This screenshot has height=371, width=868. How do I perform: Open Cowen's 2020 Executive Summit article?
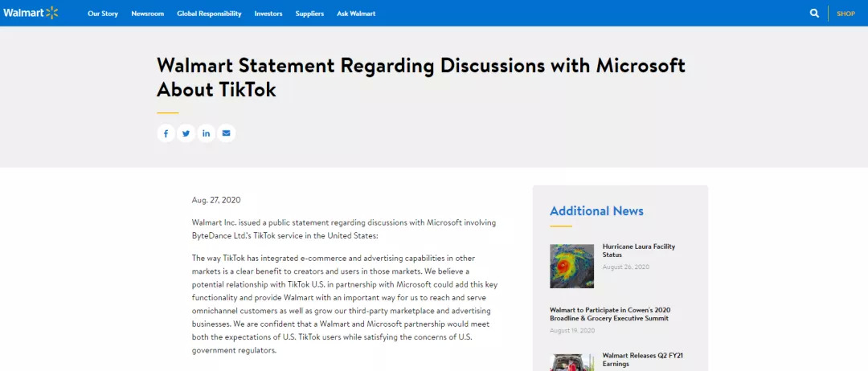610,314
